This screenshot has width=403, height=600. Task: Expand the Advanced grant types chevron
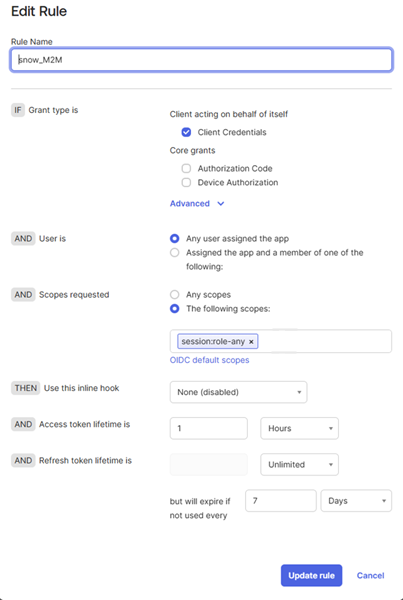click(x=221, y=204)
